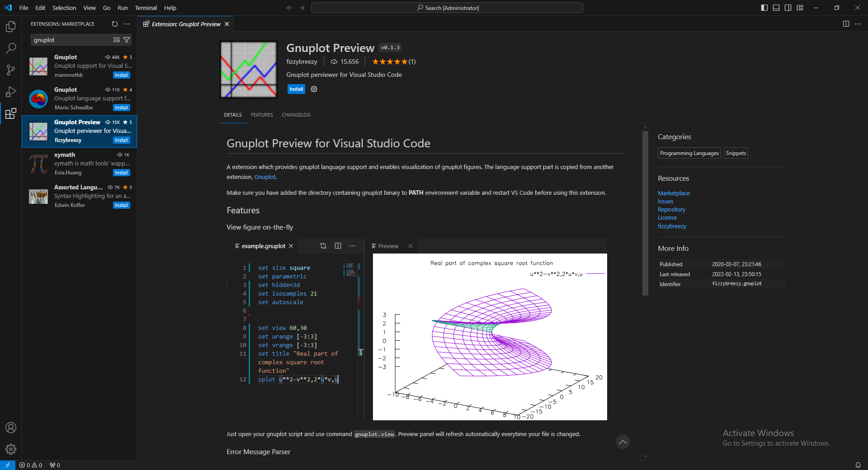
Task: Open the fizzybreezy link under Resources
Action: pyautogui.click(x=672, y=226)
